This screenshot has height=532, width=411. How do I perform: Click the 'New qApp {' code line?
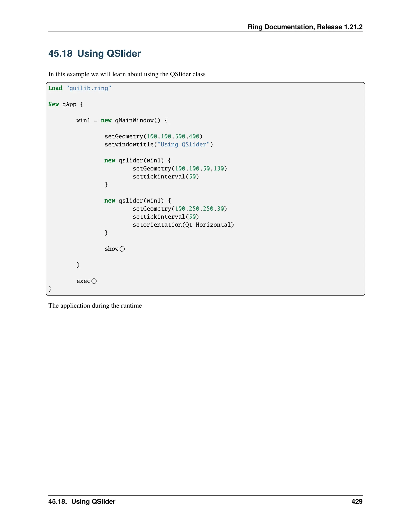[66, 104]
